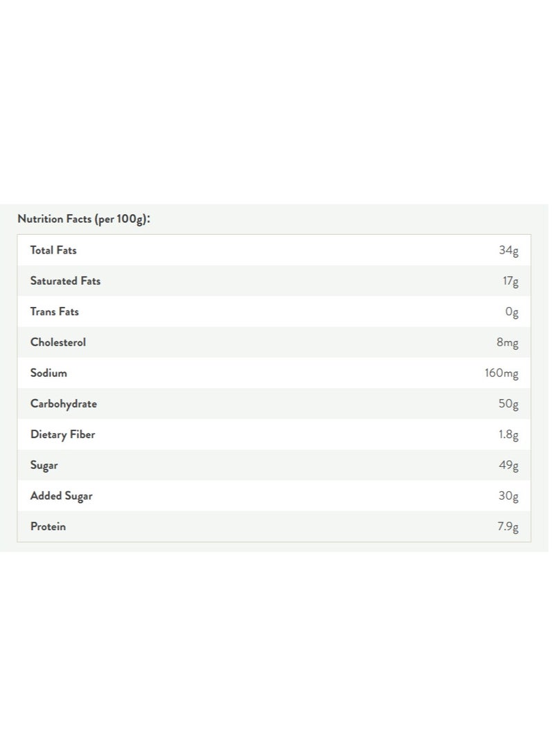554x756 pixels.
Task: Select the Added Sugar row label
Action: click(62, 496)
